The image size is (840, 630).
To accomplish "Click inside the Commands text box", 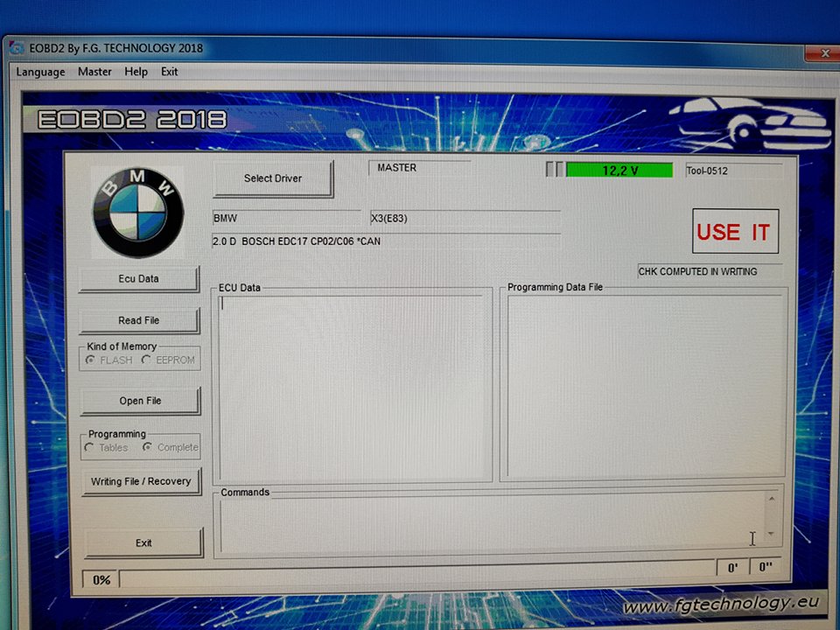I will 493,523.
